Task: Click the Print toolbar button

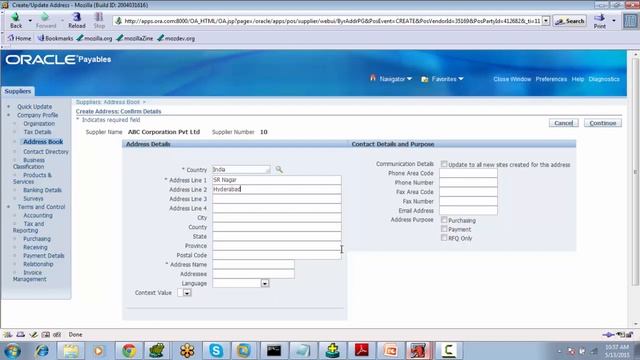Action: pyautogui.click(x=600, y=20)
